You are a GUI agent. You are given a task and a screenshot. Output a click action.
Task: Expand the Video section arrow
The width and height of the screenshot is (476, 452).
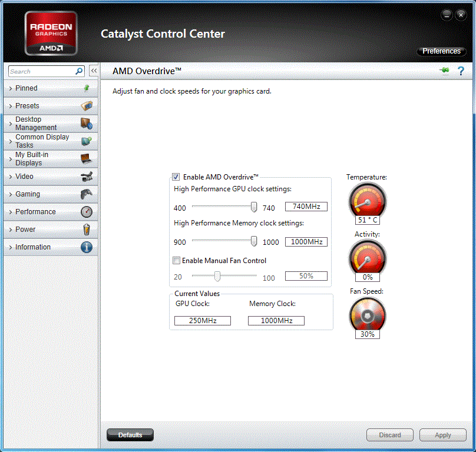[11, 177]
